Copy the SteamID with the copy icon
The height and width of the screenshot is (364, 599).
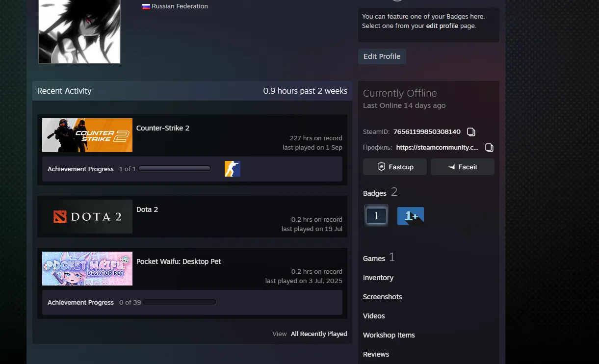click(x=471, y=132)
